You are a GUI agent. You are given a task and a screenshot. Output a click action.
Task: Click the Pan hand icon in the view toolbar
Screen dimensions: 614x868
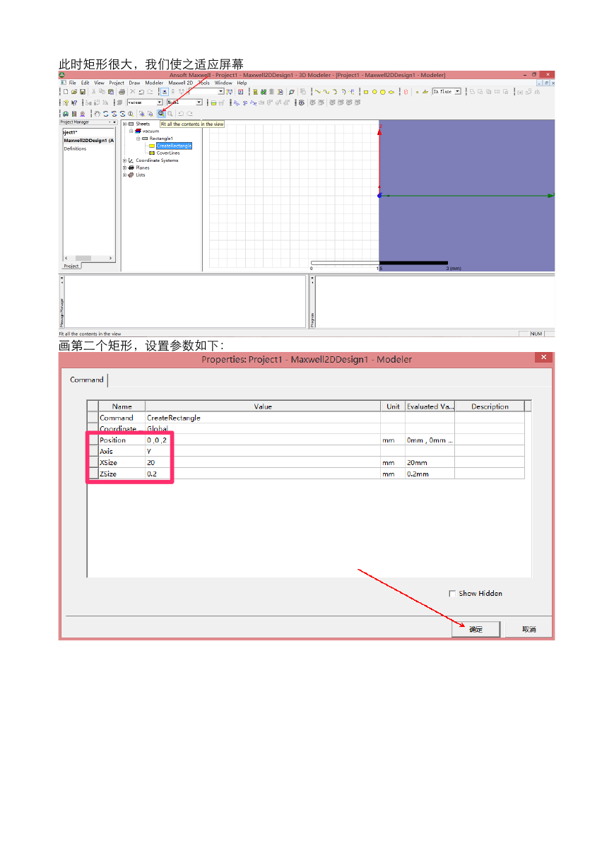(x=98, y=113)
